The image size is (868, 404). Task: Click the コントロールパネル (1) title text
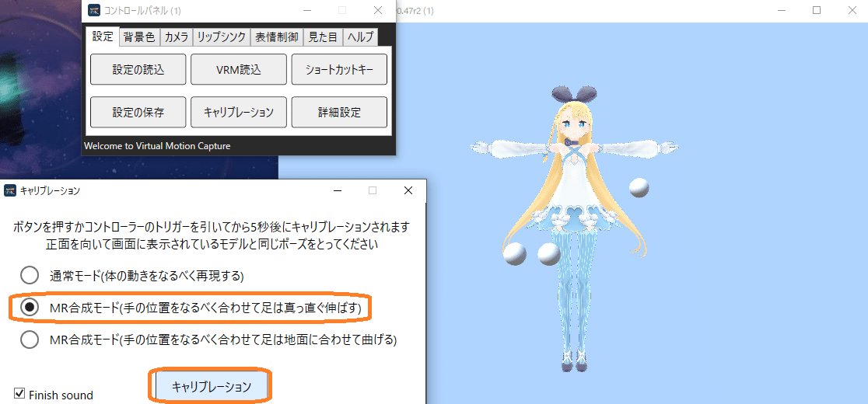(x=143, y=11)
